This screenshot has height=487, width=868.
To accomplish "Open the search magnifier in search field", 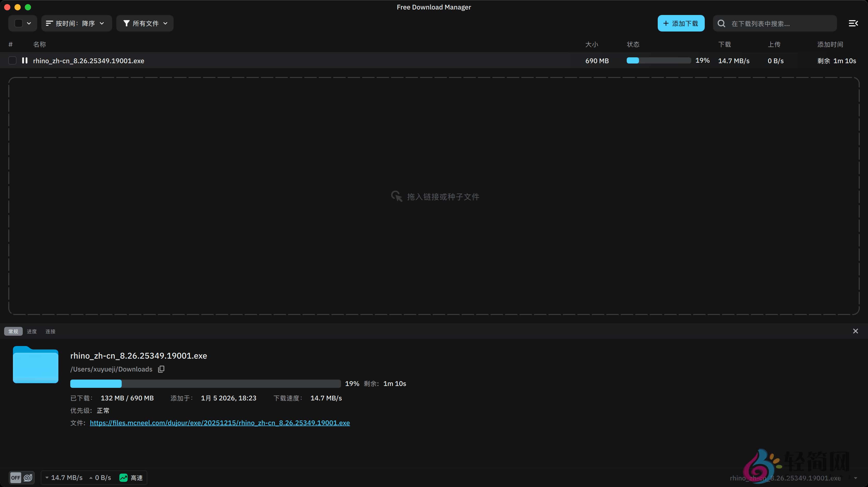I will [722, 23].
